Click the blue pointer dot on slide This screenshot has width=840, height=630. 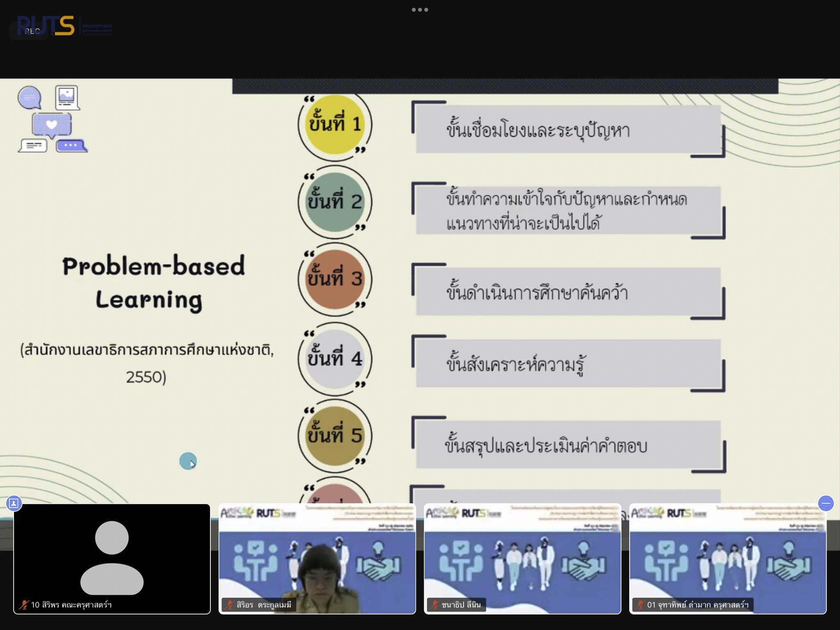click(188, 461)
